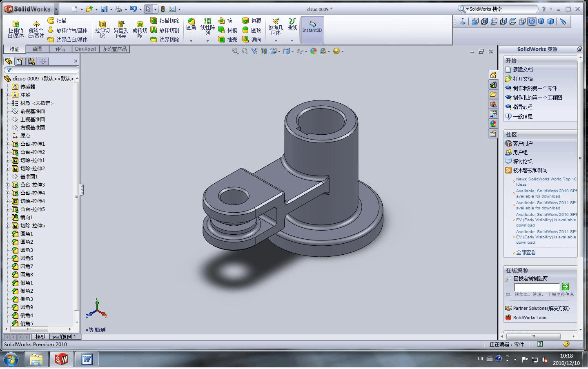Screen dimensions: 588x369
Task: Expand the 凸台-拉伸1 feature node
Action: click(x=7, y=144)
